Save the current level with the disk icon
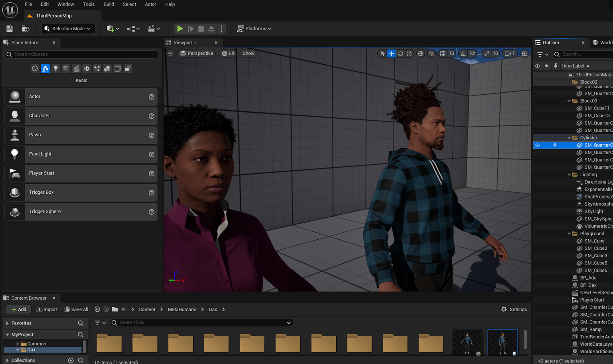The image size is (613, 364). pyautogui.click(x=10, y=29)
